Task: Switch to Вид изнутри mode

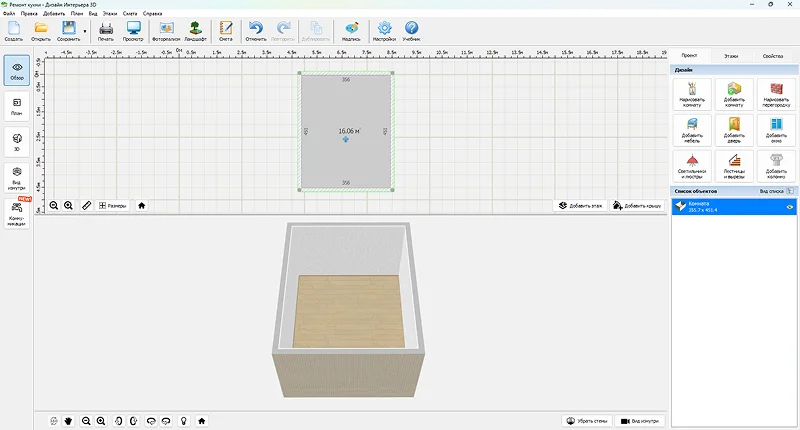Action: click(x=17, y=178)
